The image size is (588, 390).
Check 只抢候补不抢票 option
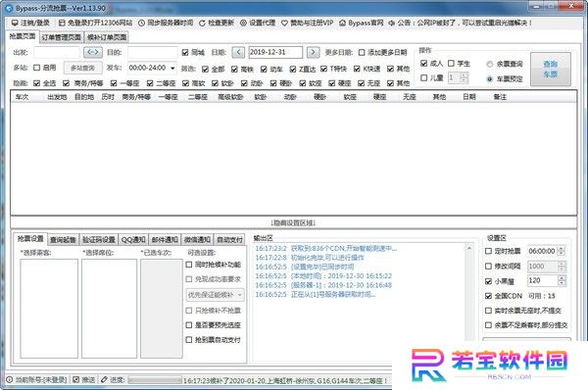point(189,311)
